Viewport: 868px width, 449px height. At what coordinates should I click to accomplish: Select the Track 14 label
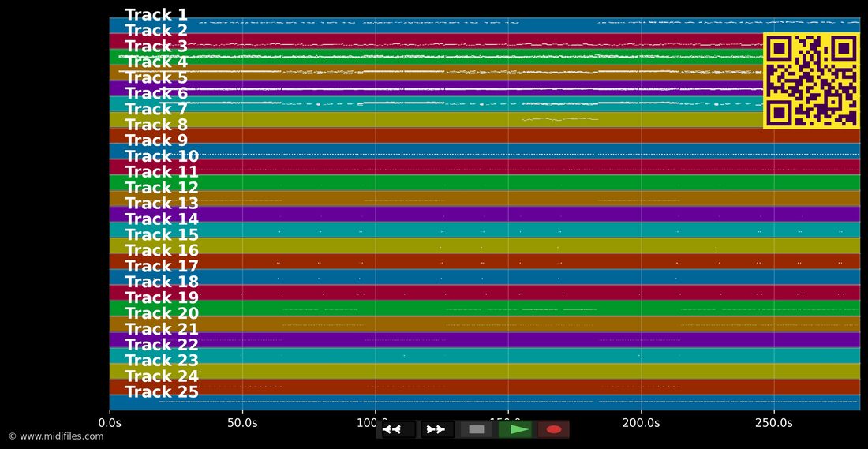point(162,219)
